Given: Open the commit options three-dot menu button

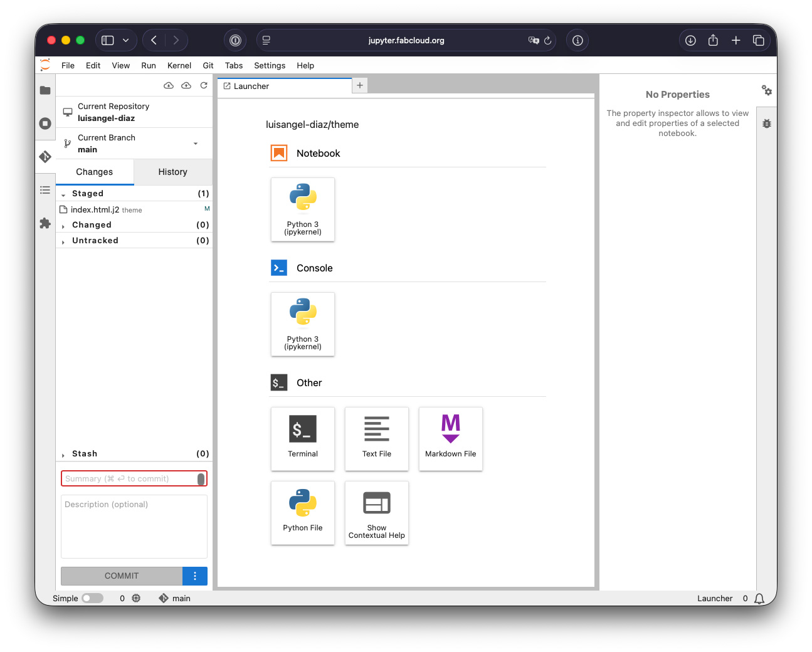Looking at the screenshot, I should tap(195, 576).
